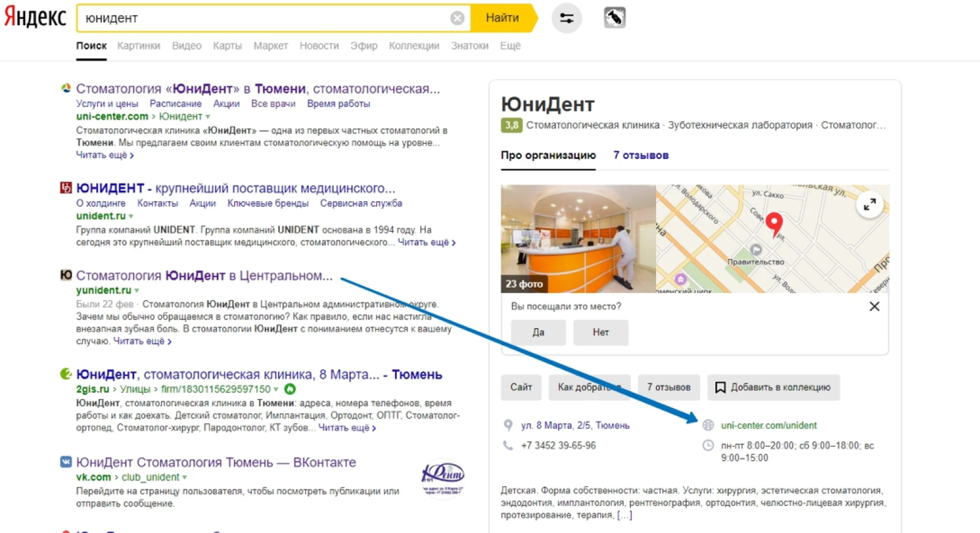Screen dimensions: 980x533
Task: Click the VKontakte favicon
Action: click(x=66, y=462)
